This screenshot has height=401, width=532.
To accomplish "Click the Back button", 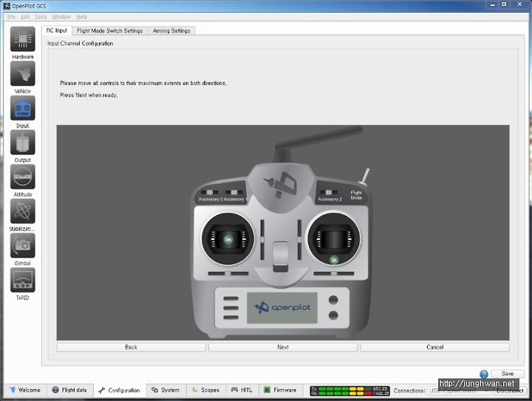I will [x=131, y=347].
